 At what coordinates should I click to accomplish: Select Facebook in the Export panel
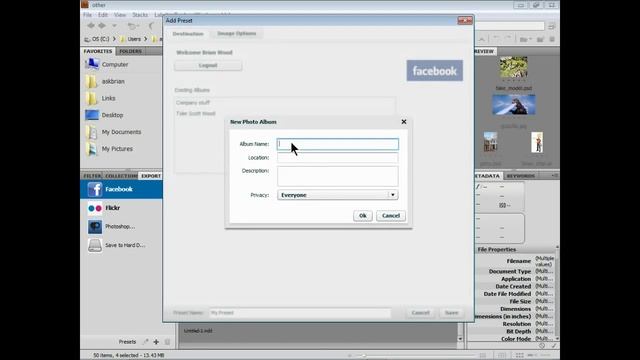point(122,189)
